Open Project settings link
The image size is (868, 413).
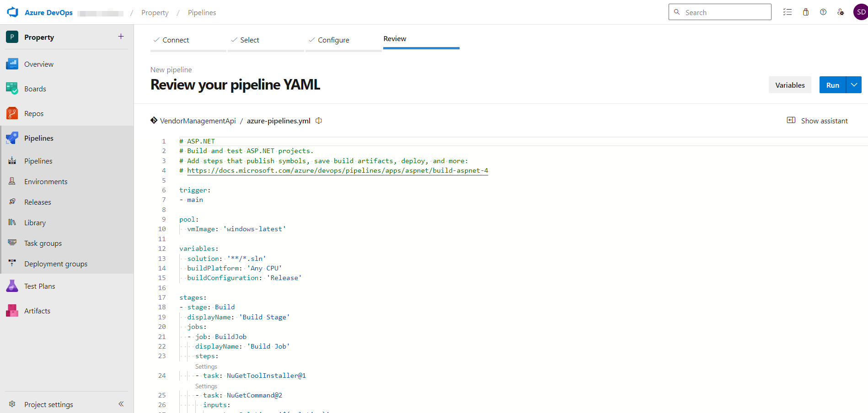click(x=48, y=404)
